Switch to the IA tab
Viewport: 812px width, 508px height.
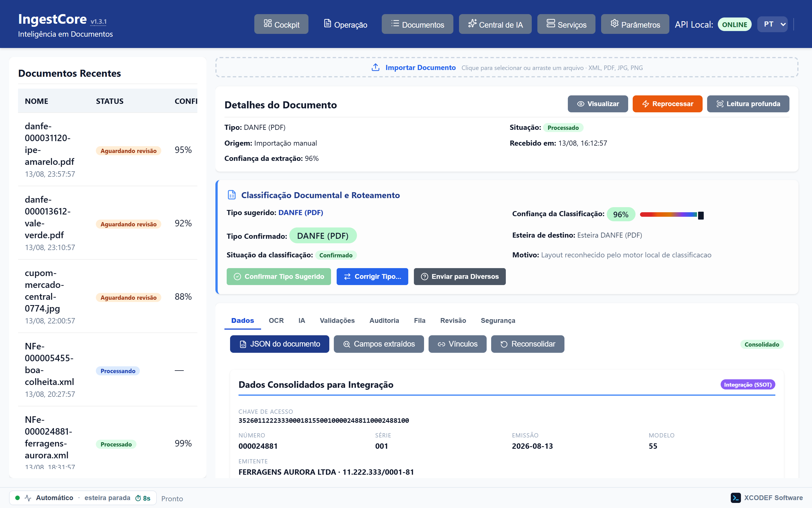(302, 321)
